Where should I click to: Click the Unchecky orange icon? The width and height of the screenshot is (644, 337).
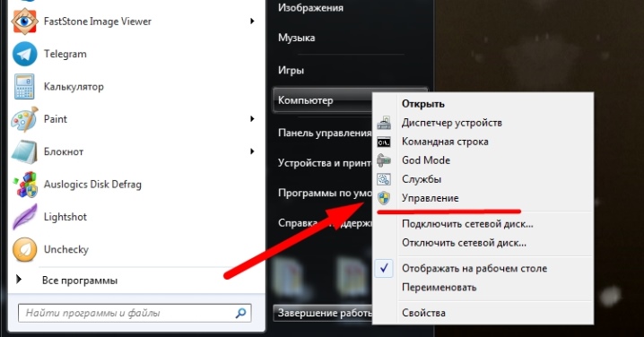pos(24,249)
